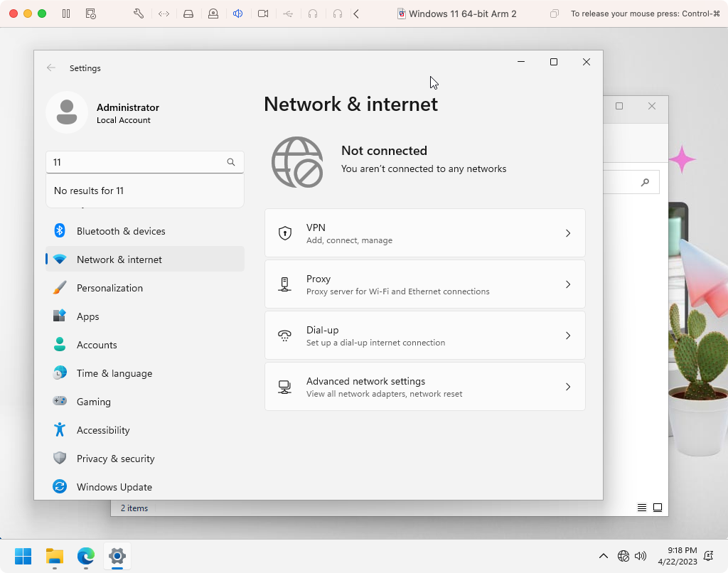Viewport: 728px width, 573px height.
Task: Click the Dial-up phone icon
Action: pos(284,336)
